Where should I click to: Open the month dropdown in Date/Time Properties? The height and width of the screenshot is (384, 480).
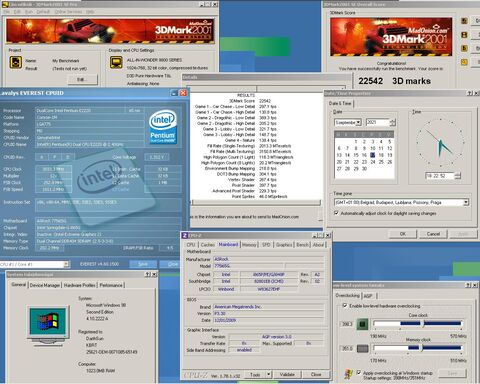click(358, 123)
